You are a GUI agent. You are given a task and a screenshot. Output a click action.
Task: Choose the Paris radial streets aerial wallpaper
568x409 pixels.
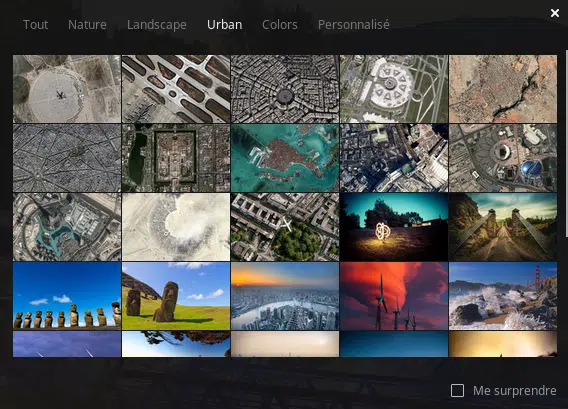[67, 158]
